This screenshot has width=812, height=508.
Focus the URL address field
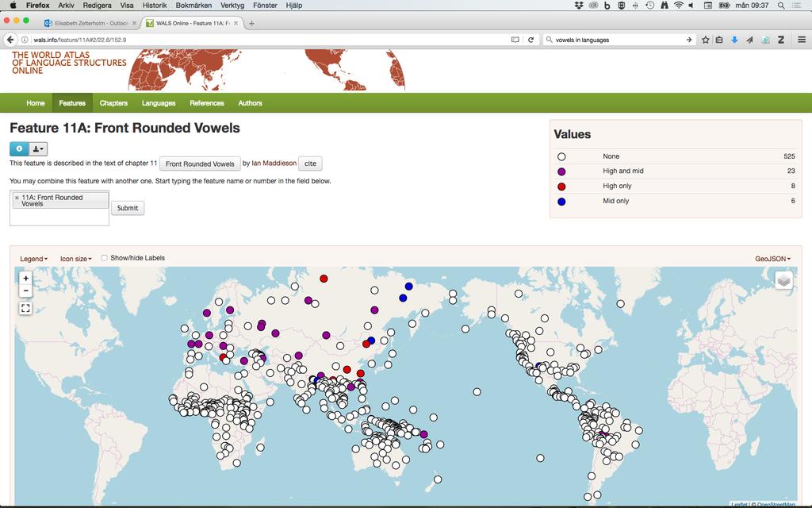click(x=270, y=40)
